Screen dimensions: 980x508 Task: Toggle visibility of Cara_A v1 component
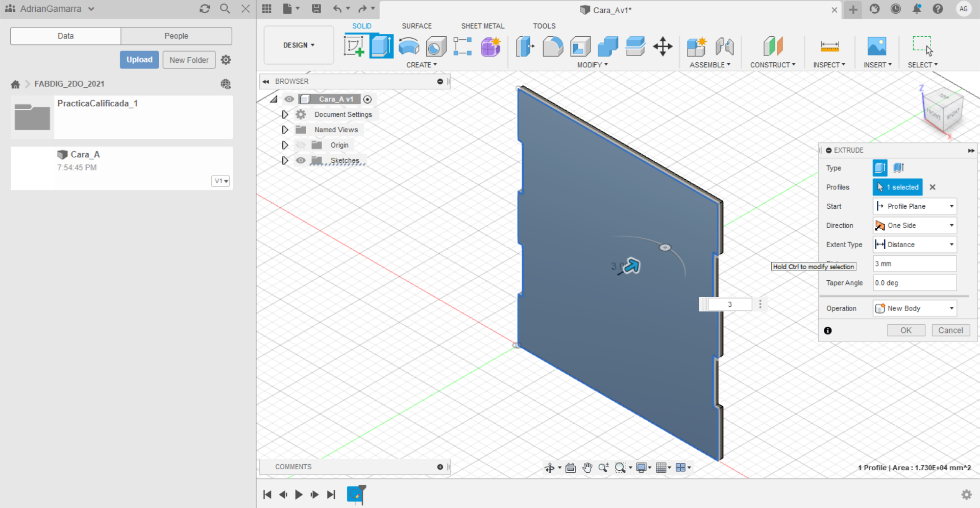point(289,99)
